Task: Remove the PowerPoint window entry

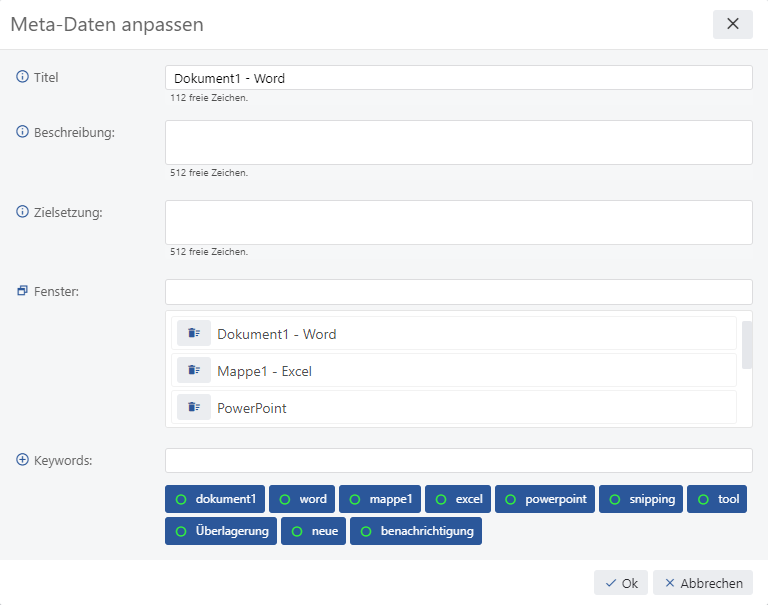Action: click(194, 407)
